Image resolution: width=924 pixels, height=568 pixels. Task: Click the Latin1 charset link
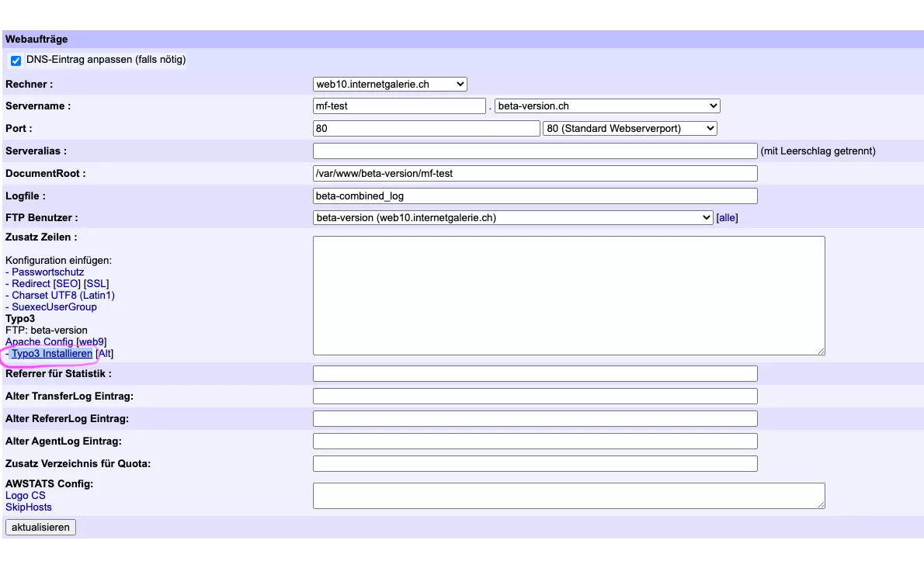[96, 296]
